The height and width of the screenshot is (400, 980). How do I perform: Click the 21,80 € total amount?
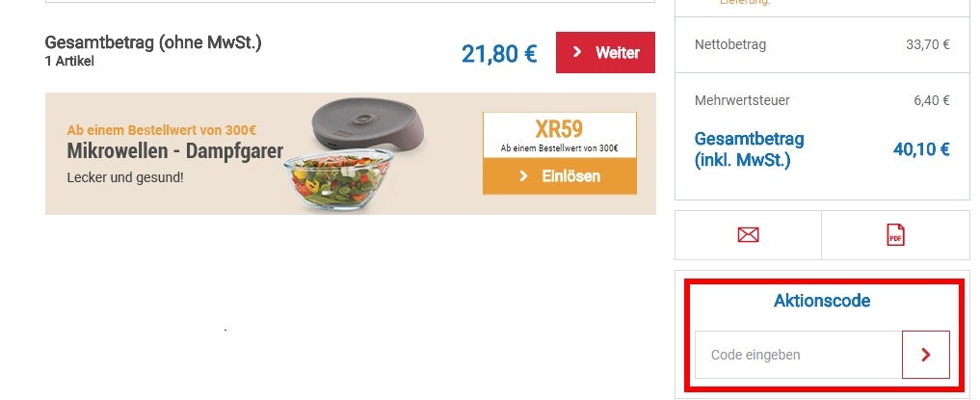pos(499,54)
